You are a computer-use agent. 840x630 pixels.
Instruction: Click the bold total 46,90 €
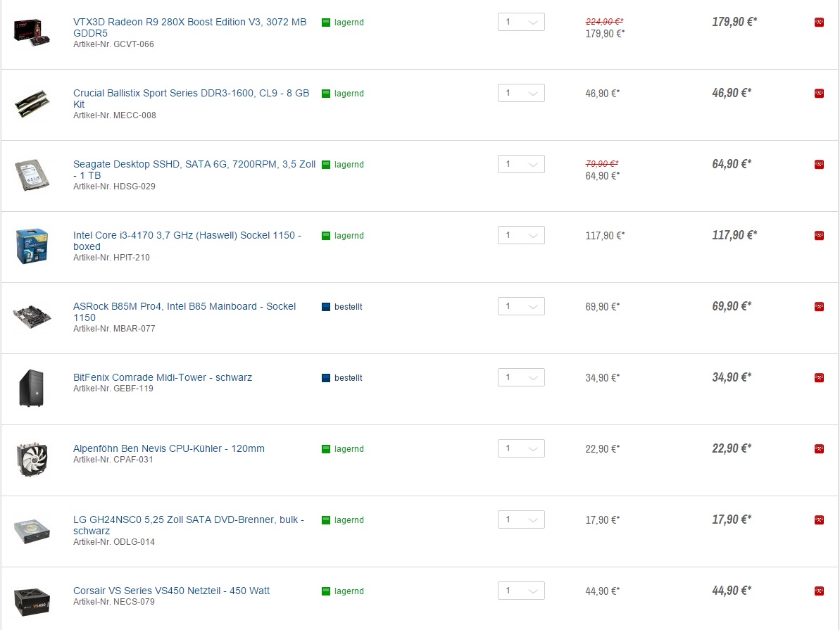coord(732,93)
